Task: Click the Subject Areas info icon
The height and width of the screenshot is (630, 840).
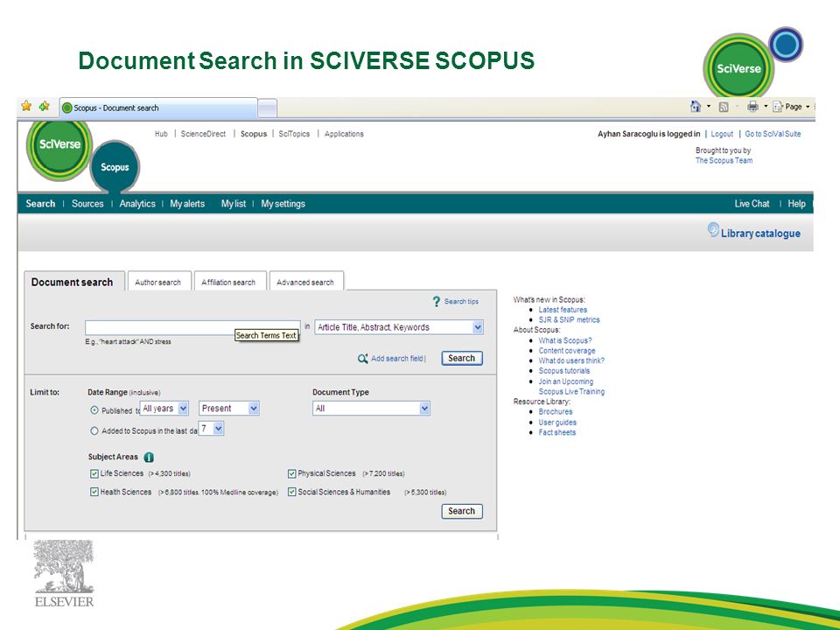Action: point(149,457)
